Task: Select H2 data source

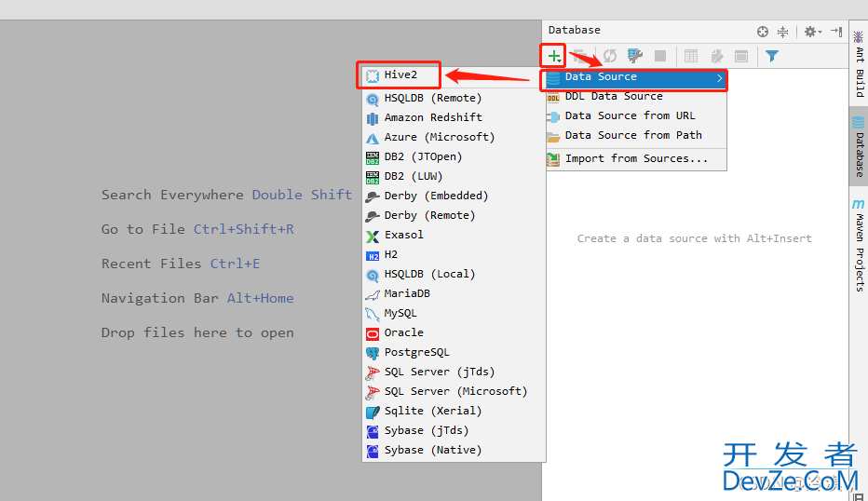Action: (454, 254)
